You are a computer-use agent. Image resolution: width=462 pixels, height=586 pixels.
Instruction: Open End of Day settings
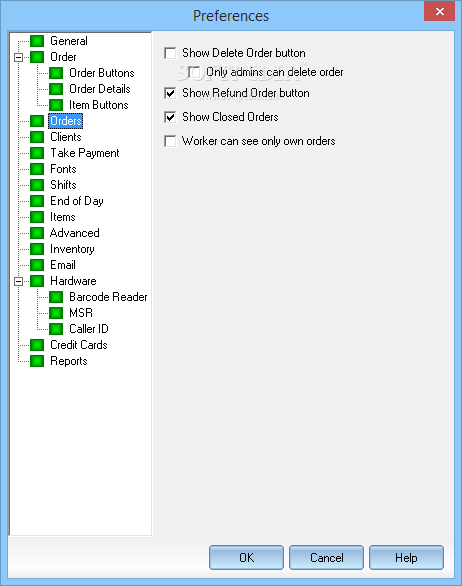click(x=77, y=201)
